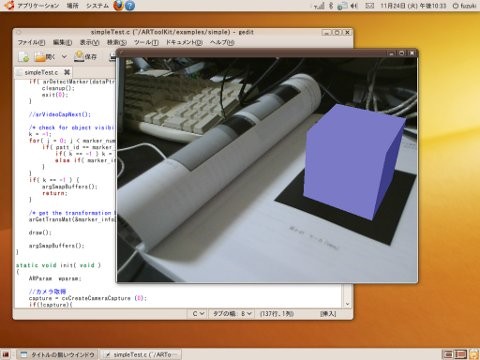
Task: Click the trash icon in bottom panel
Action: tap(474, 354)
